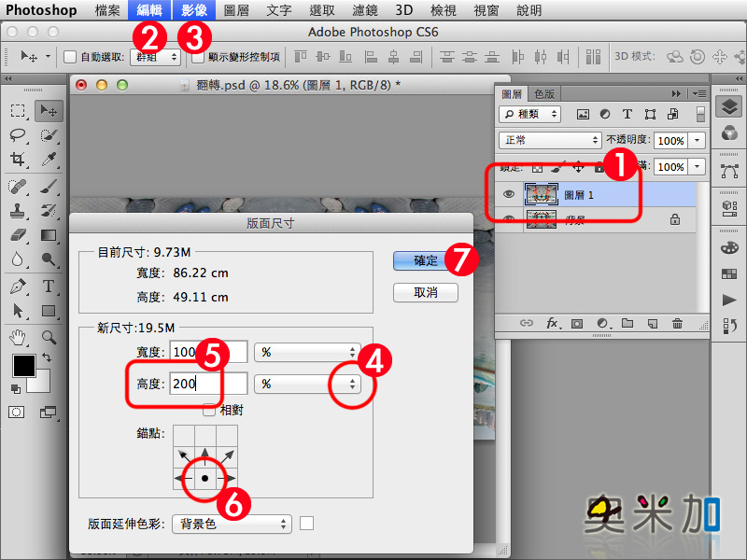Click the height input field
Screen dimensions: 747x560
[x=208, y=384]
